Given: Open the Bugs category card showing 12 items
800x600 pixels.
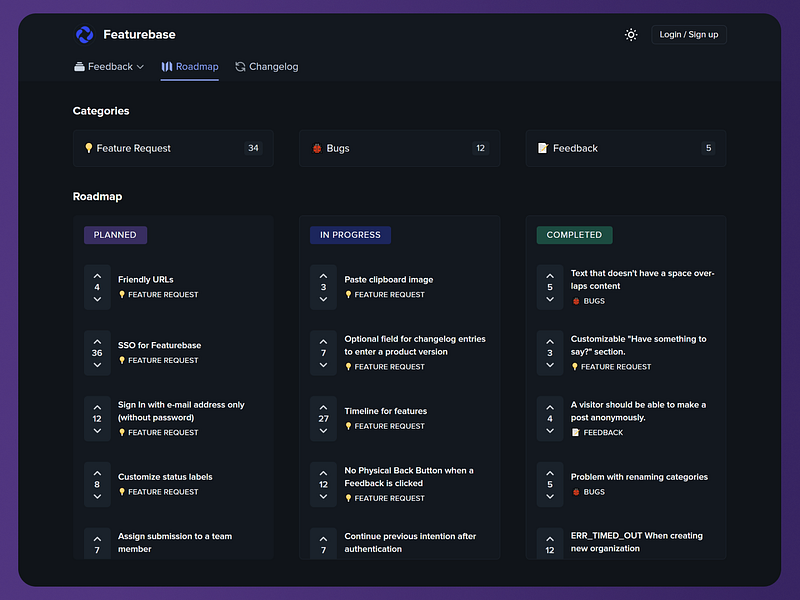Looking at the screenshot, I should [x=400, y=148].
